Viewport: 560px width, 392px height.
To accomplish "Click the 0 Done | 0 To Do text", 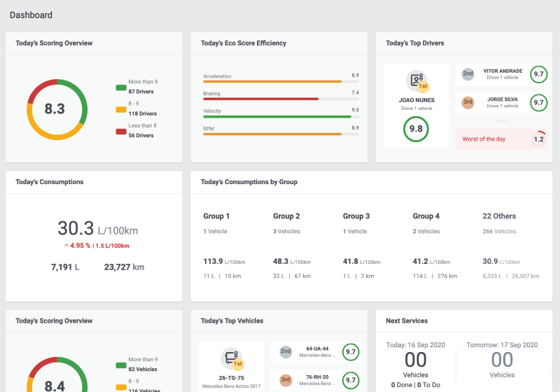I will pos(416,385).
